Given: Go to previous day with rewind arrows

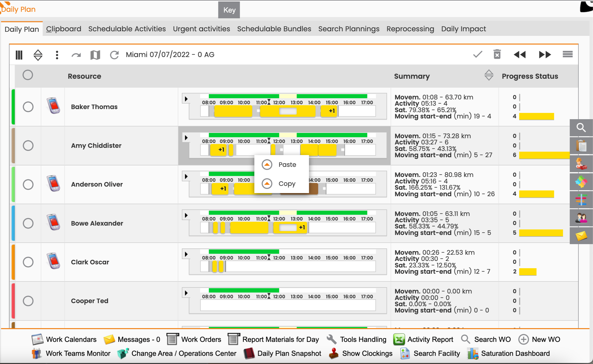Looking at the screenshot, I should click(x=520, y=55).
